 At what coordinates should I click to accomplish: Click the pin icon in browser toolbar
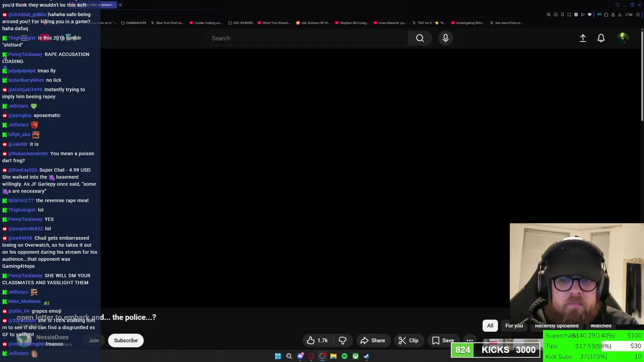562,15
